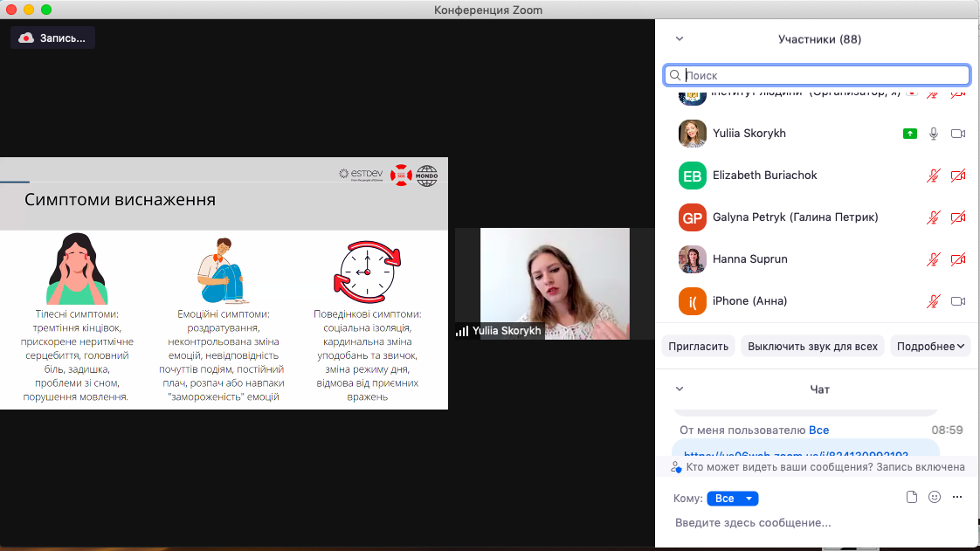Click the Пригласить button

click(698, 346)
